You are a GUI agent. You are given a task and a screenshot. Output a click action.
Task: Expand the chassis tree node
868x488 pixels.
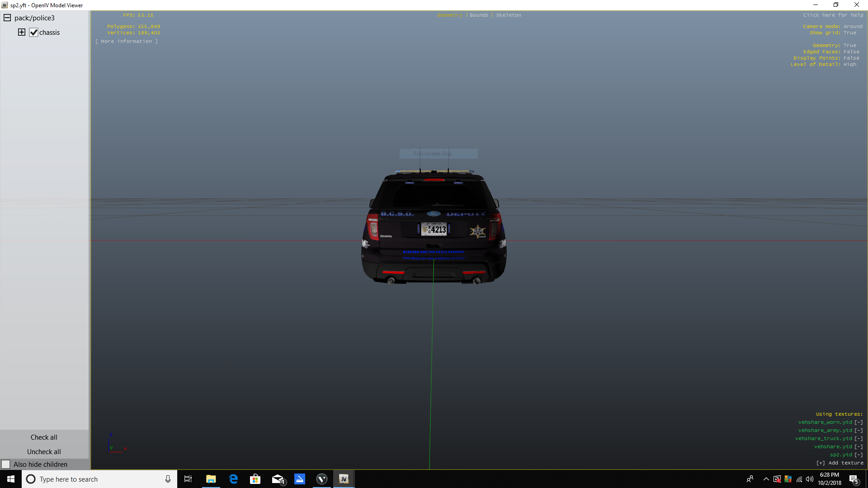pos(22,32)
